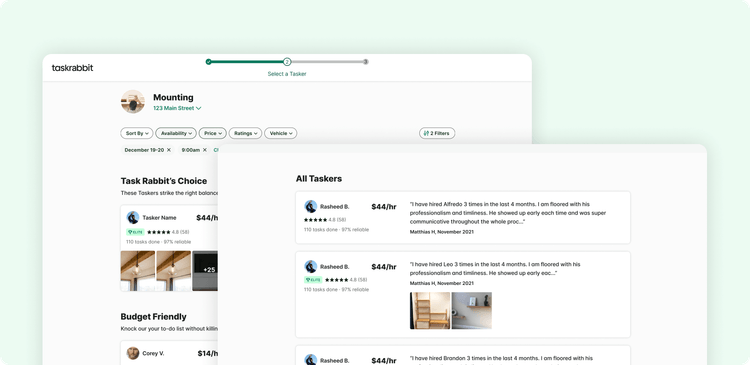This screenshot has height=365, width=750.
Task: Click $44/hr on the Leo review card
Action: [384, 266]
